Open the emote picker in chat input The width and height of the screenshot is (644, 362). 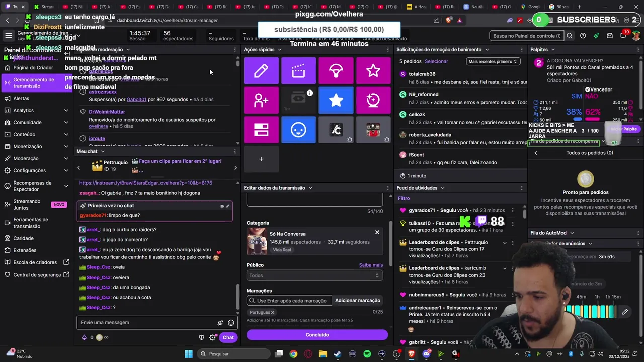(231, 323)
